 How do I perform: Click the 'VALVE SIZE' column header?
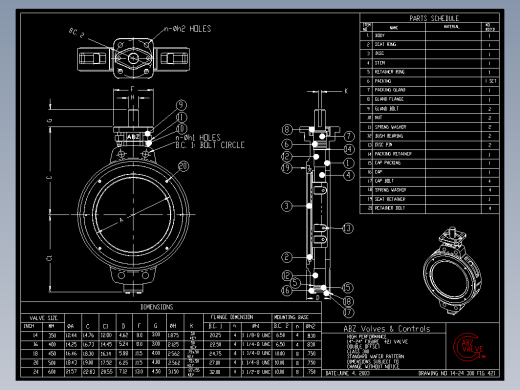click(x=43, y=318)
